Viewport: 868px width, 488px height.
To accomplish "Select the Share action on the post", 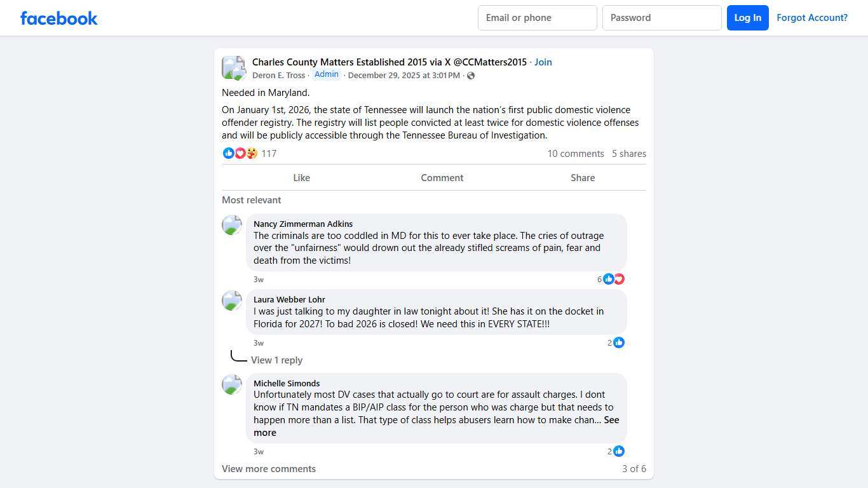I will [583, 178].
